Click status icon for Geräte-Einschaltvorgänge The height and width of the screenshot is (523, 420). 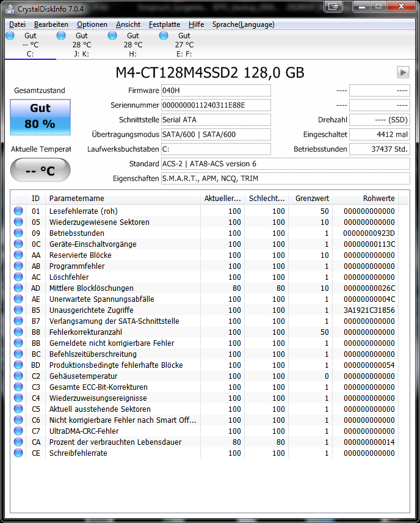click(x=18, y=244)
